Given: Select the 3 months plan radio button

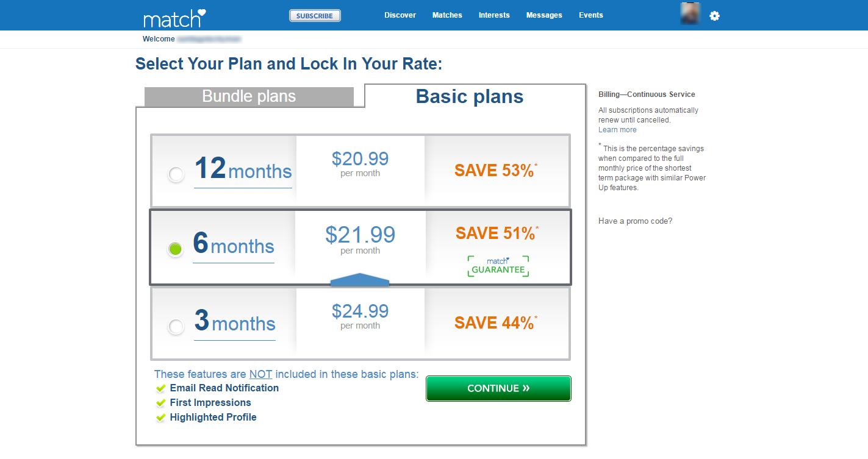Looking at the screenshot, I should [176, 327].
